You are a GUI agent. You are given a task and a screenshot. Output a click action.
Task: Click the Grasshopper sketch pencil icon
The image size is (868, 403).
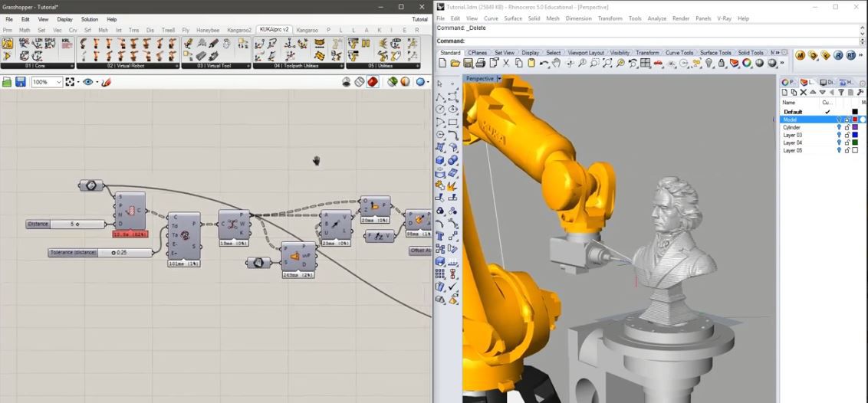pyautogui.click(x=106, y=82)
